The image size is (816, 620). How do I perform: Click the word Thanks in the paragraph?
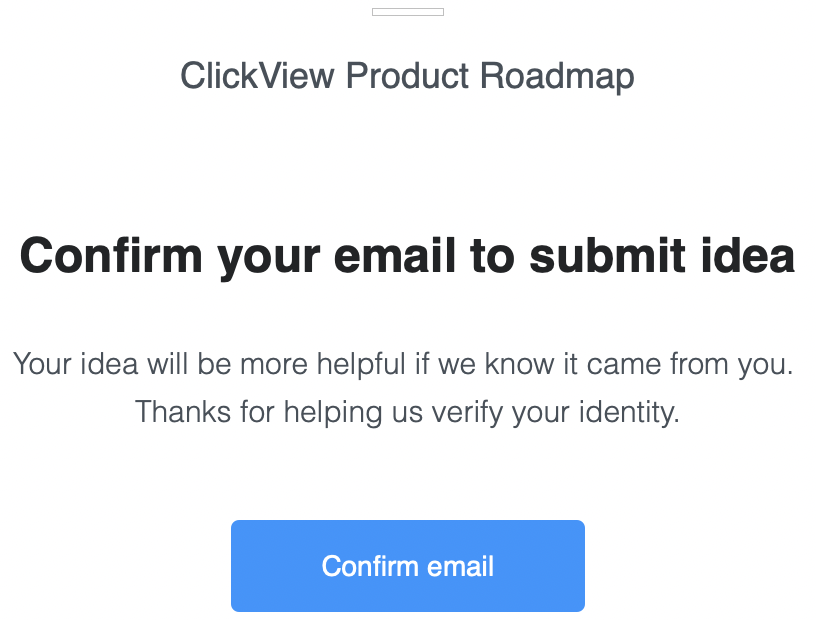183,412
